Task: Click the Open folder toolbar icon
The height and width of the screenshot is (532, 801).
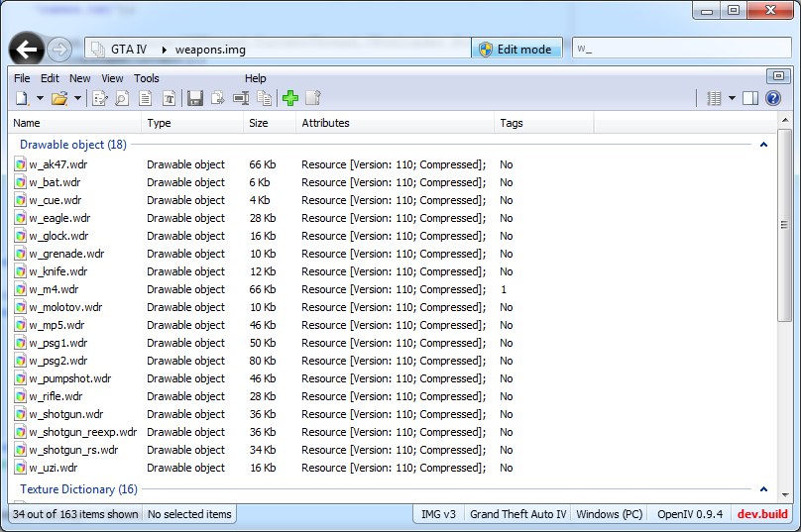Action: tap(58, 98)
